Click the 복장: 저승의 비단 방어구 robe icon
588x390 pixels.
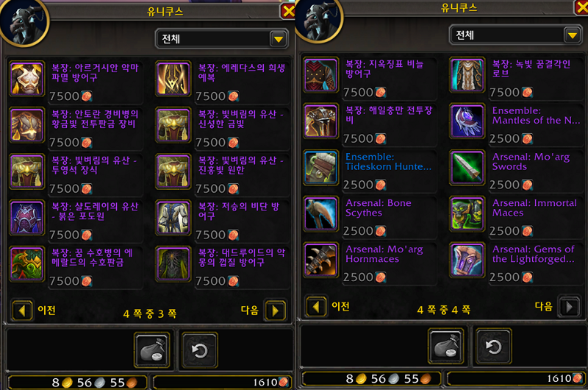(x=173, y=218)
